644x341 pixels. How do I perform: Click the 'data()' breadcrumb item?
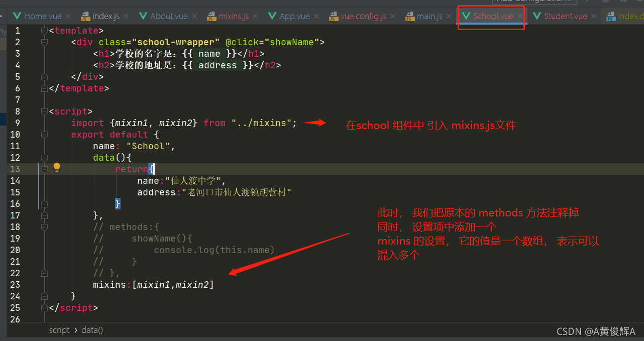pyautogui.click(x=92, y=330)
